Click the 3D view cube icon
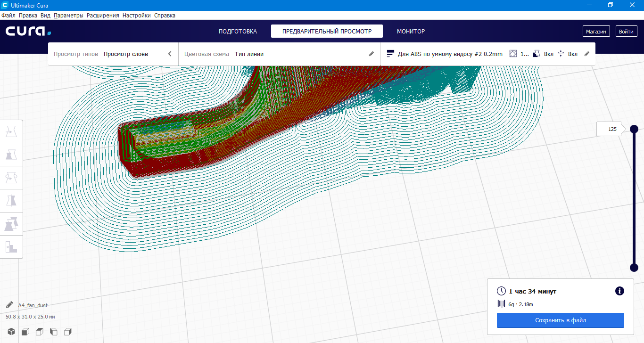 [11, 332]
